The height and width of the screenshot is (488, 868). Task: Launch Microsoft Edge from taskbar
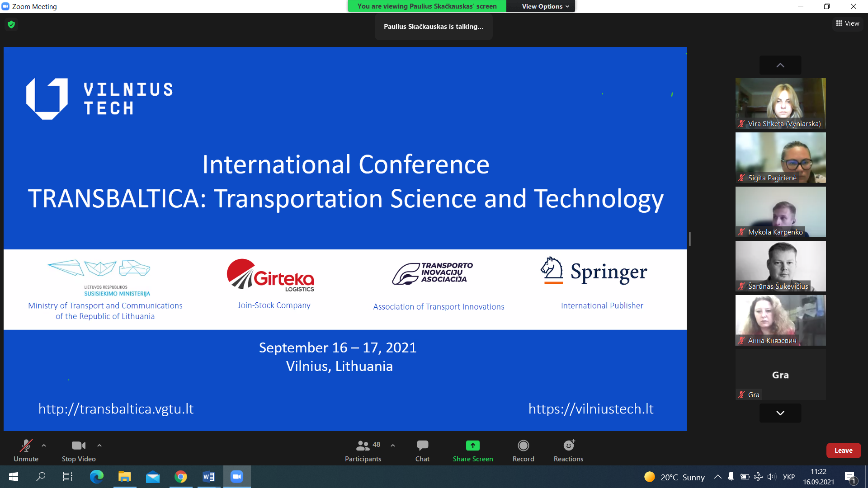pos(96,477)
